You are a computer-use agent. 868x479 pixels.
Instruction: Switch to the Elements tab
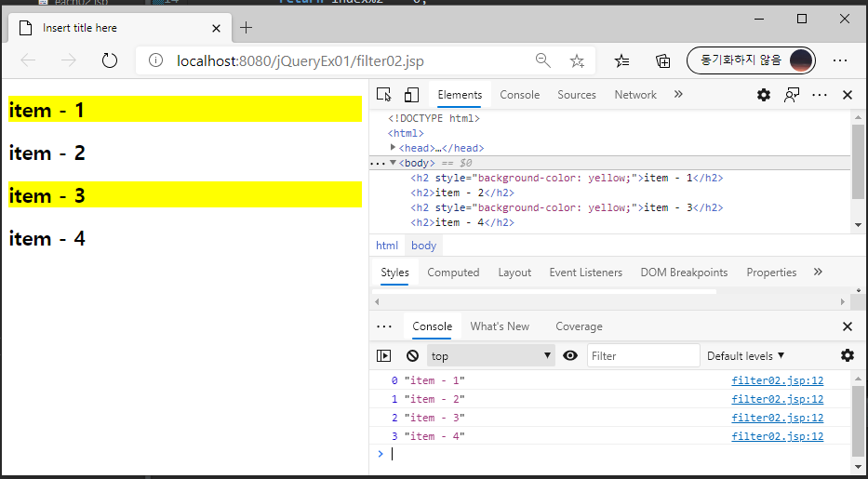point(460,95)
